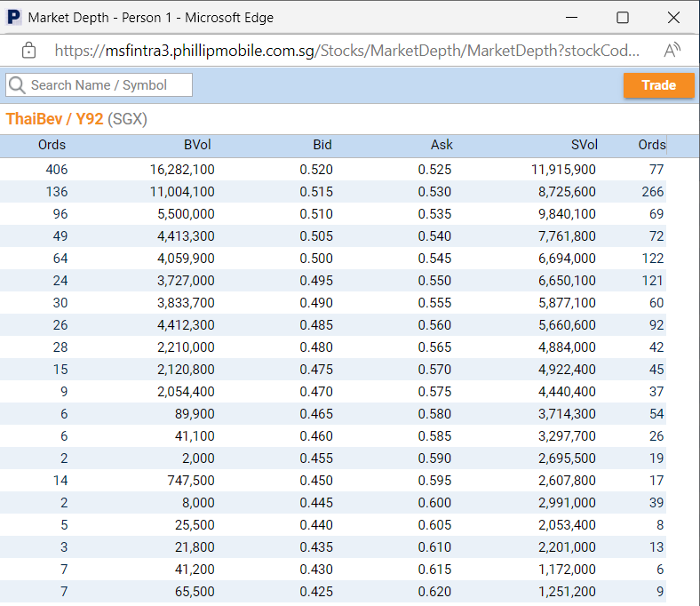700x606 pixels.
Task: Select ask price 0.620
Action: [434, 591]
